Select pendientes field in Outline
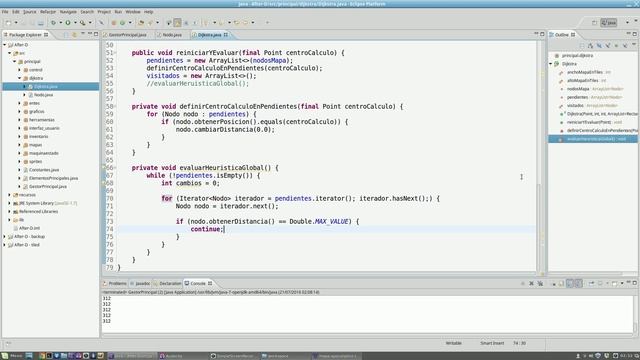 pyautogui.click(x=594, y=97)
